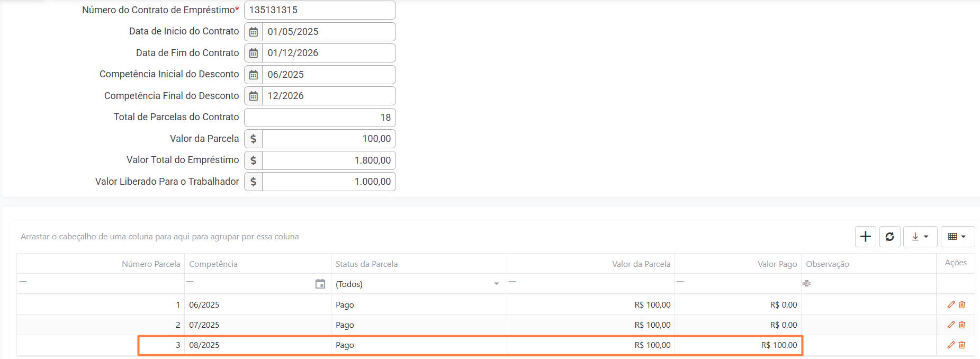The height and width of the screenshot is (359, 980).
Task: Focus Valor Total do Empréstimo amount field
Action: click(x=329, y=160)
